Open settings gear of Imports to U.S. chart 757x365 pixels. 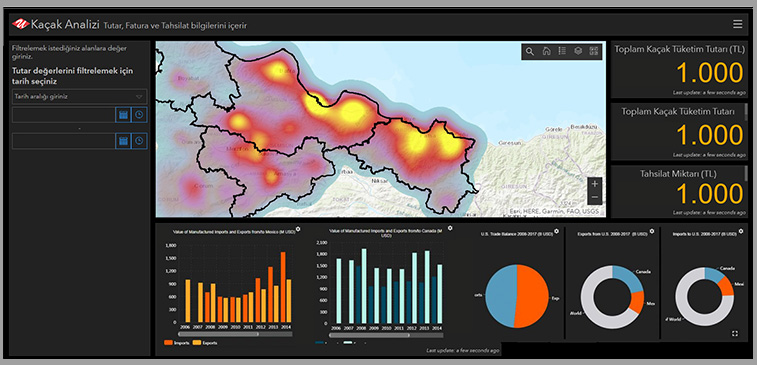pyautogui.click(x=740, y=232)
